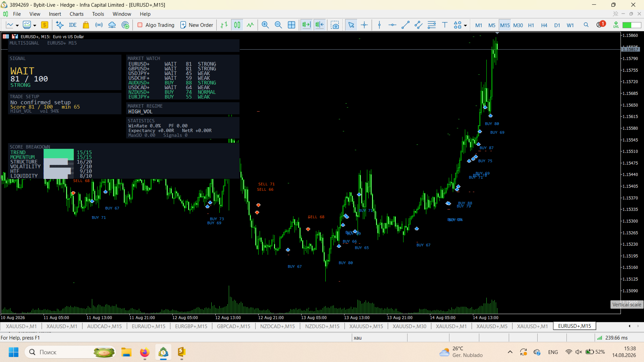Select the H4 timeframe button
The width and height of the screenshot is (644, 362).
[x=544, y=25]
